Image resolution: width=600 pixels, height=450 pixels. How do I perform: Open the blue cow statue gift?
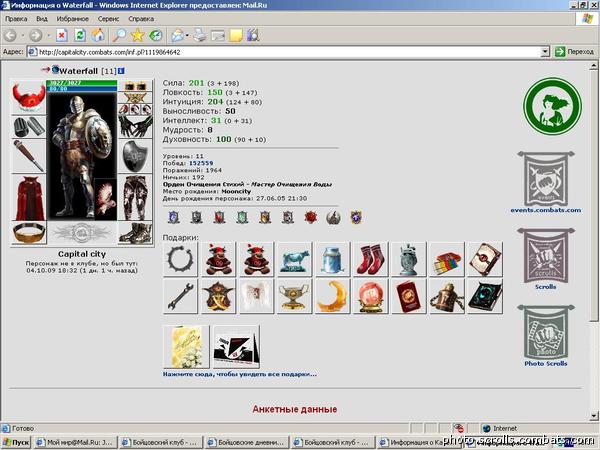[x=294, y=259]
